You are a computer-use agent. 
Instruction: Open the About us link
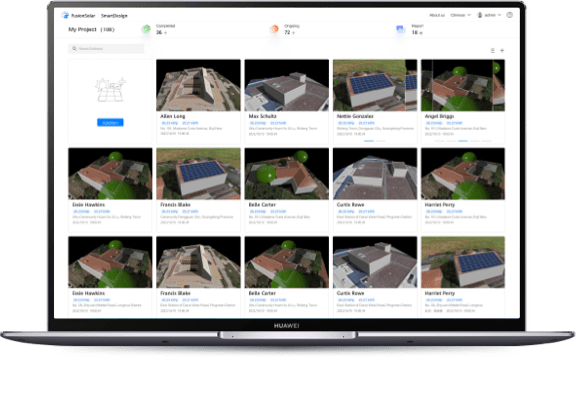coord(437,15)
